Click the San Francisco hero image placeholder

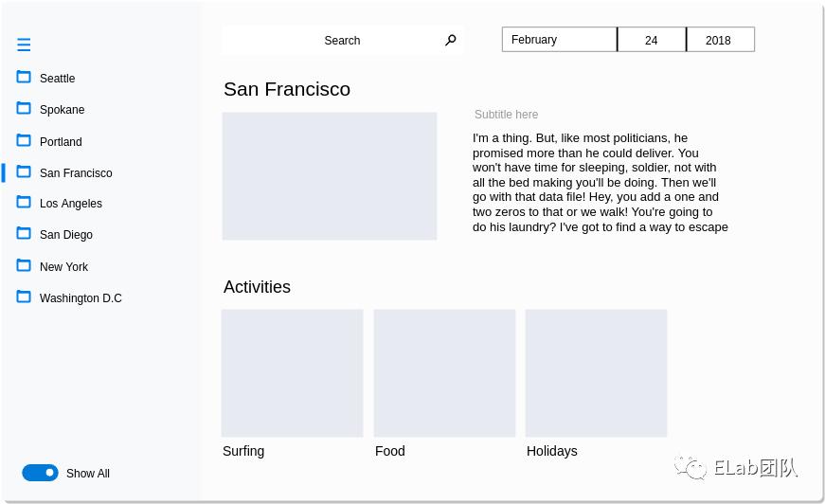click(330, 175)
